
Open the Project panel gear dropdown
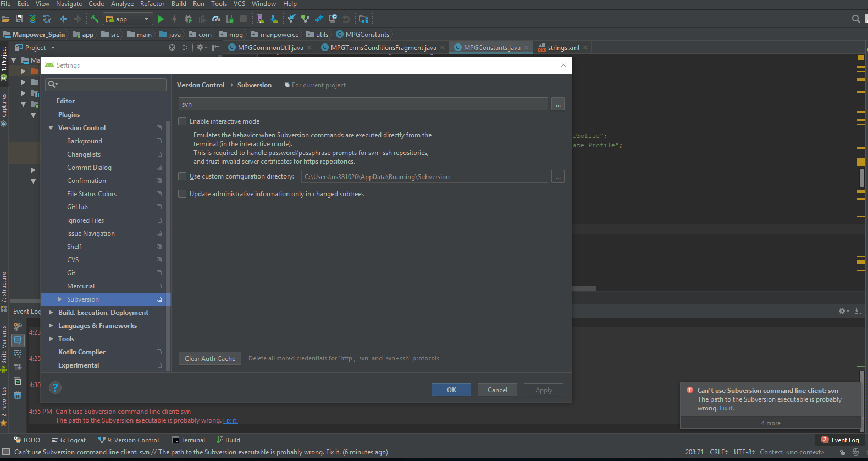coord(202,48)
